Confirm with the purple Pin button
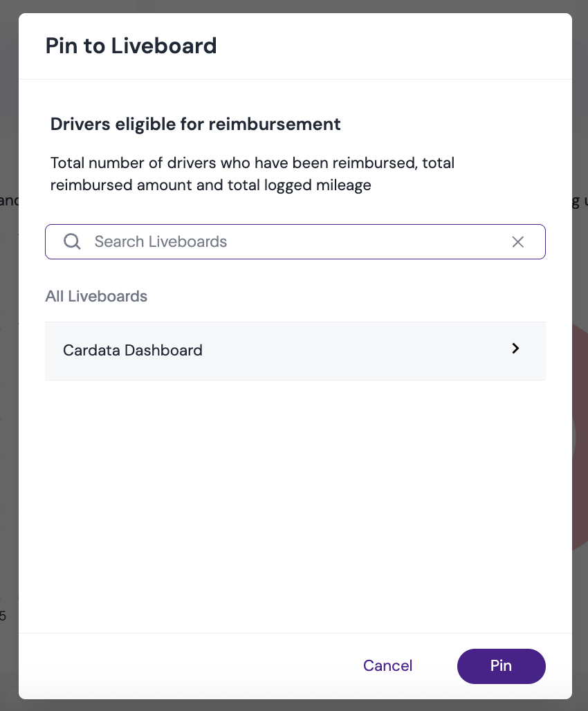588x711 pixels. coord(501,666)
